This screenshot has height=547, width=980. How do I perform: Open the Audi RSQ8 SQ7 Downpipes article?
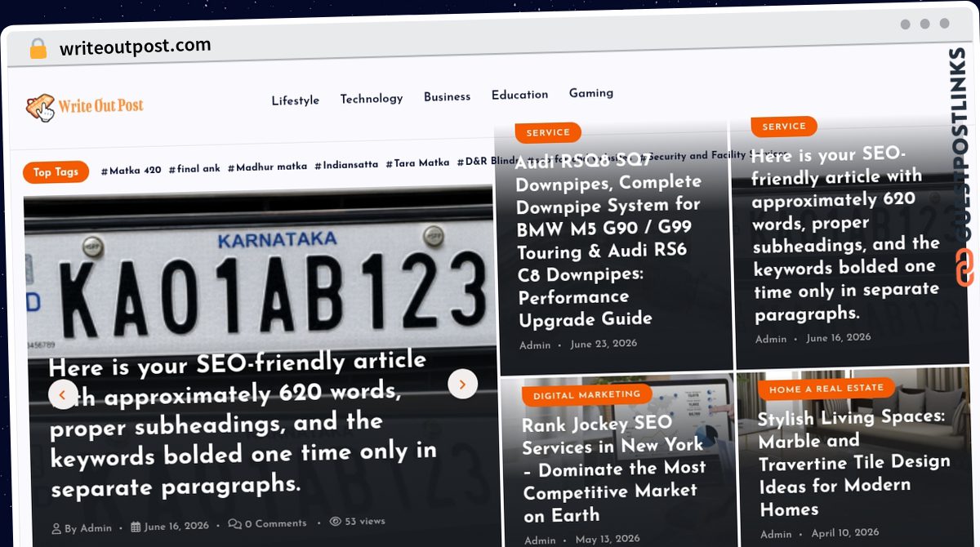608,240
